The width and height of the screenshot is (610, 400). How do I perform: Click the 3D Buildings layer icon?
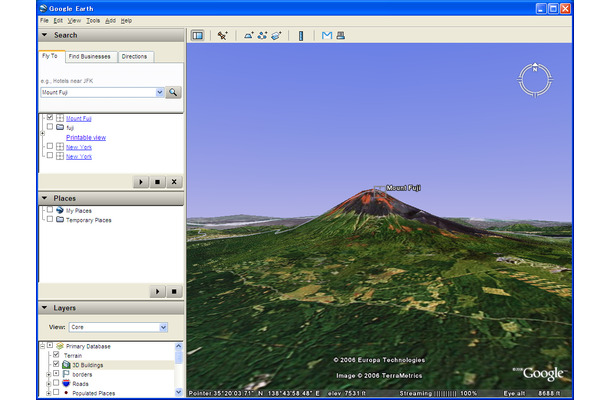click(66, 365)
